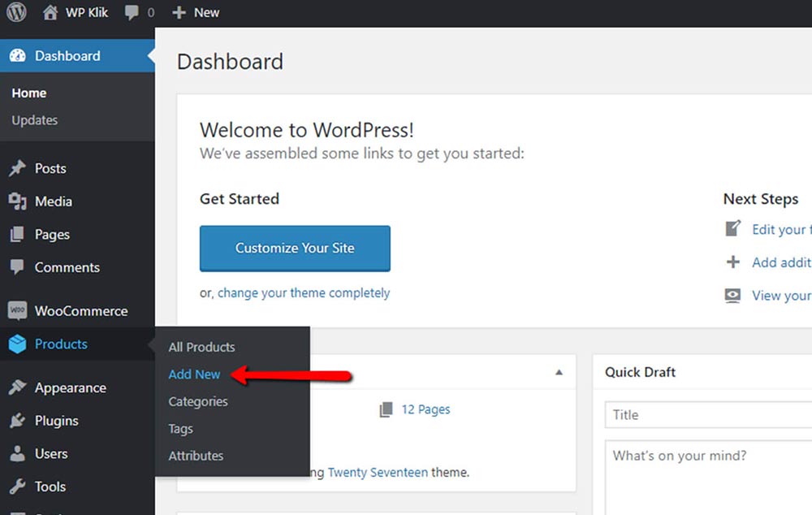The image size is (812, 515).
Task: Click New in the admin bar
Action: tap(206, 12)
